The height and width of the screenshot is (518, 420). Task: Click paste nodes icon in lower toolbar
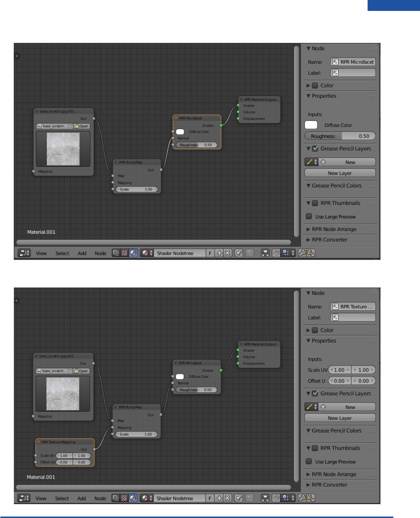[x=311, y=498]
